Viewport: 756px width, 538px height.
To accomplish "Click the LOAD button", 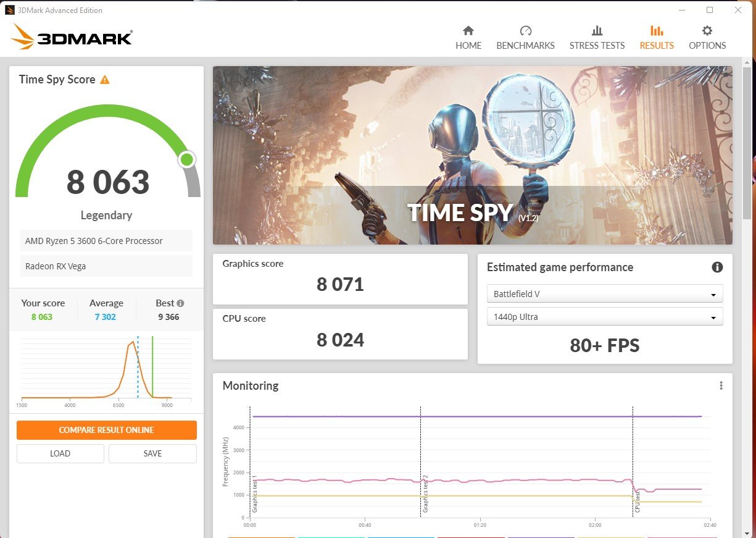I will pos(60,453).
